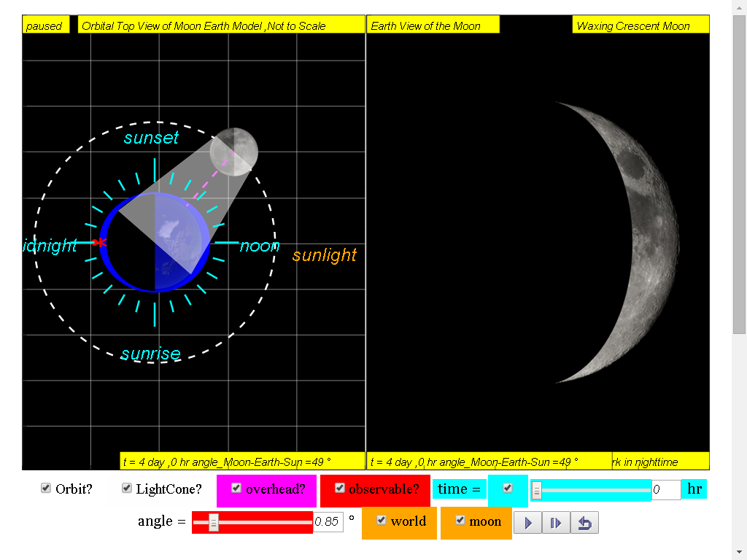
Task: Uncheck the moon checkbox
Action: (460, 520)
